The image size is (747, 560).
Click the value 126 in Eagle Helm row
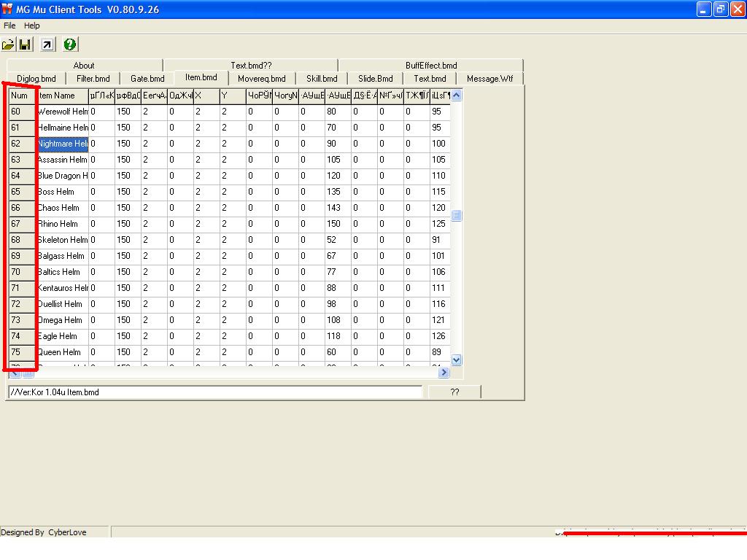(x=438, y=336)
